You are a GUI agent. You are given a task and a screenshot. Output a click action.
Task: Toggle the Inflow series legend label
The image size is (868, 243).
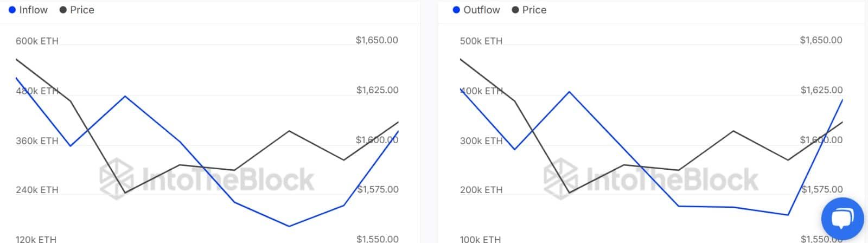(34, 10)
